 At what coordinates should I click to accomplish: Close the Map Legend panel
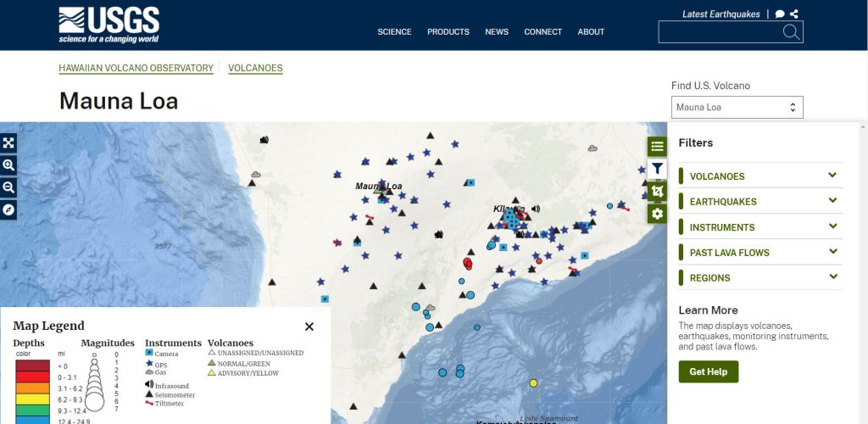point(309,326)
